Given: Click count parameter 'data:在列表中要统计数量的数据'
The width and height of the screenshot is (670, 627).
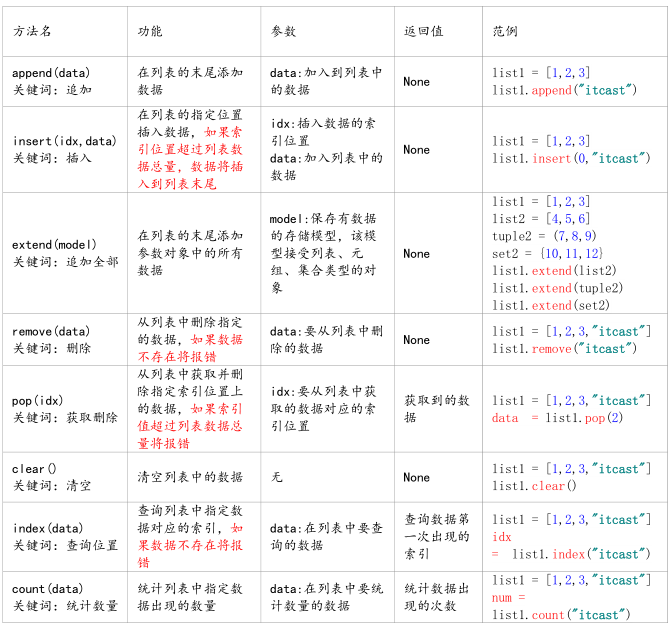Looking at the screenshot, I should coord(326,597).
